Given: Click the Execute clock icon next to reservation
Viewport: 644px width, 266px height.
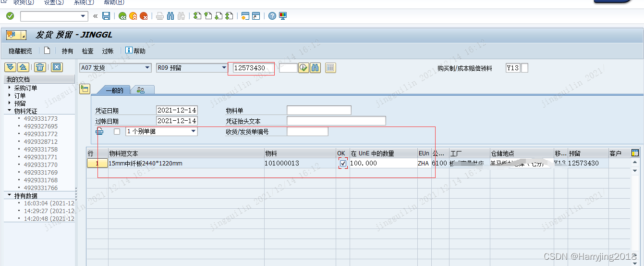Looking at the screenshot, I should 303,68.
